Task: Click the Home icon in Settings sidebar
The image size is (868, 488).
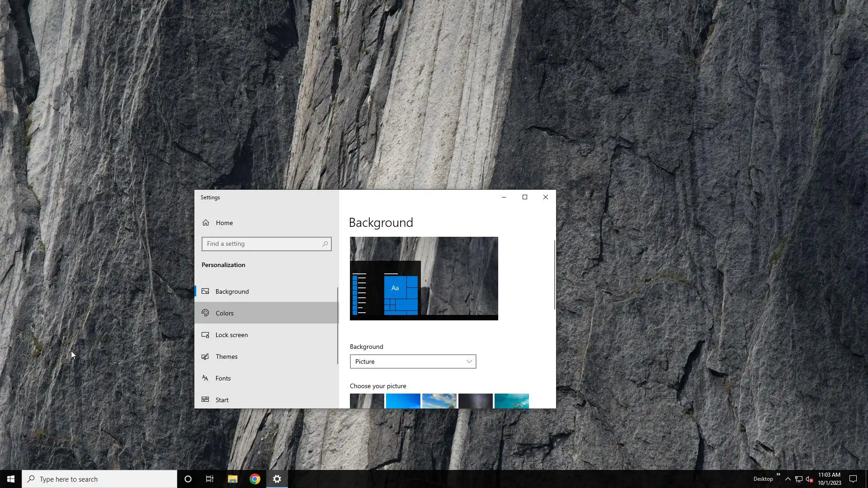Action: coord(206,223)
